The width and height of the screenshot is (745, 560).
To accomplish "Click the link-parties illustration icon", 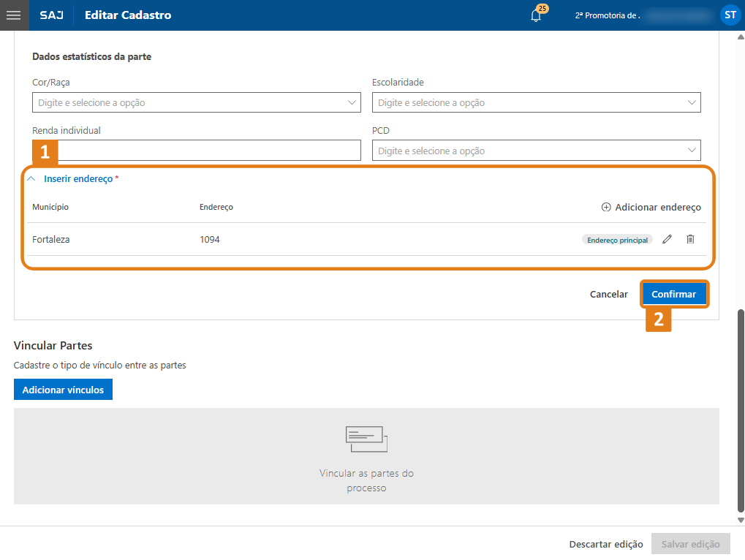I will (x=366, y=439).
